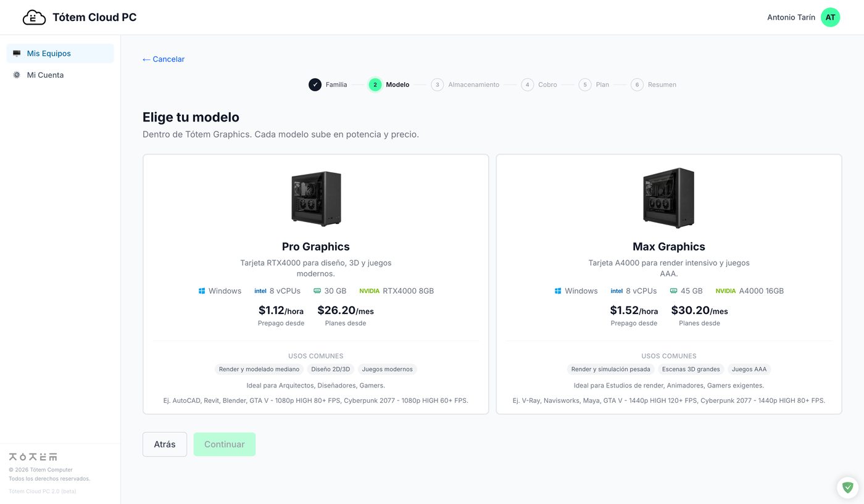Click the 45 GB memory spec
The width and height of the screenshot is (864, 504).
(x=692, y=291)
